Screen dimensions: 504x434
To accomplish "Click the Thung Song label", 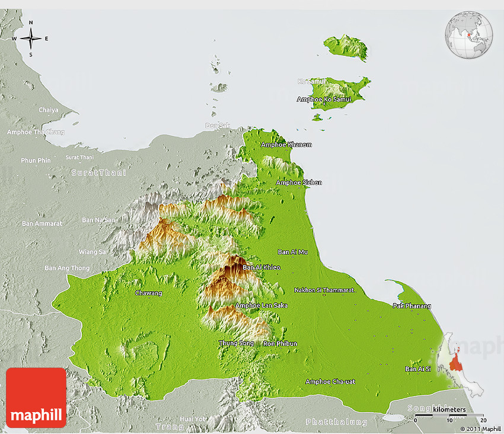I will 236,343.
